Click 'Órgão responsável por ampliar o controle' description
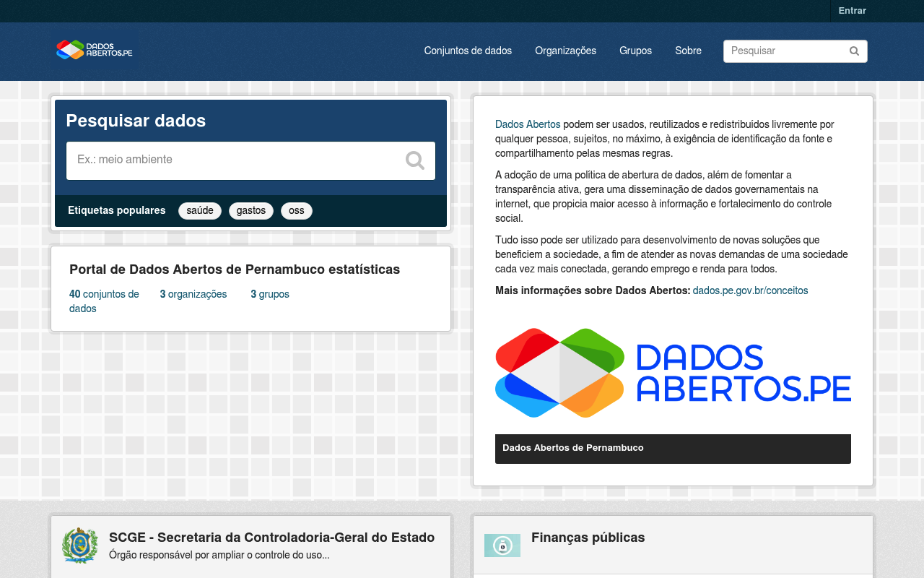 click(x=219, y=556)
